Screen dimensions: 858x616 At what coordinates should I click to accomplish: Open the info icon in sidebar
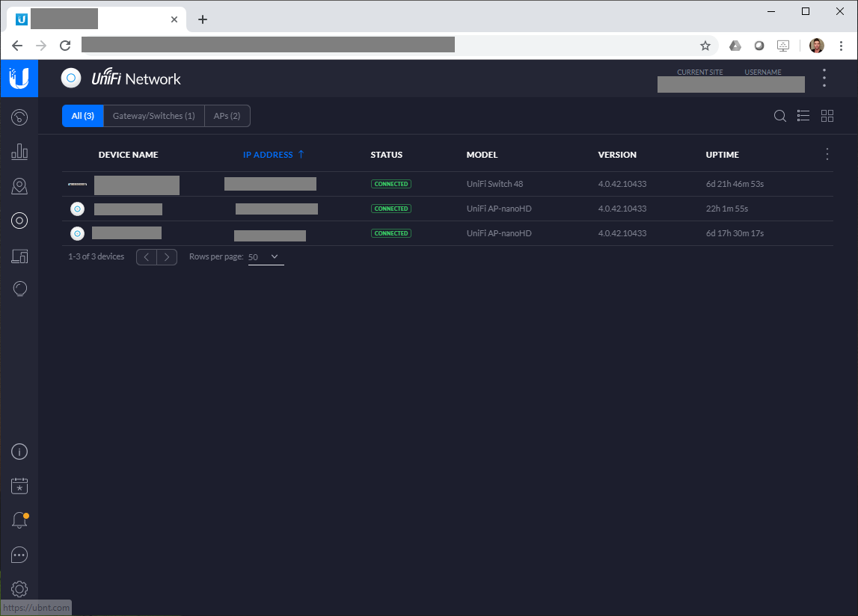pos(19,452)
